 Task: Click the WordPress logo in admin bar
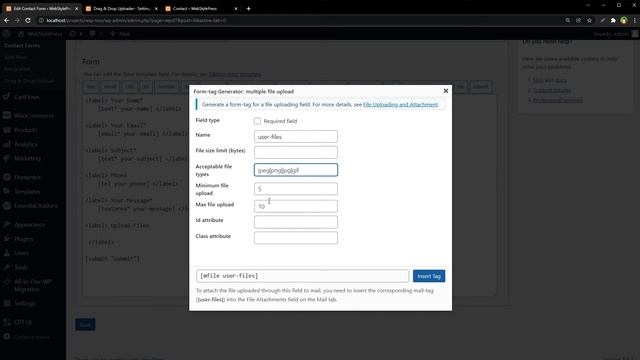7,34
